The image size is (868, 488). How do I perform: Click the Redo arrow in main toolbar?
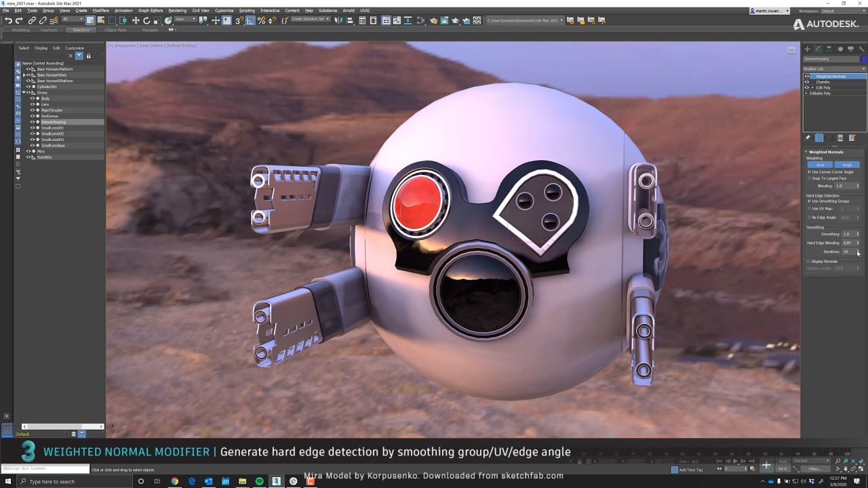coord(19,20)
